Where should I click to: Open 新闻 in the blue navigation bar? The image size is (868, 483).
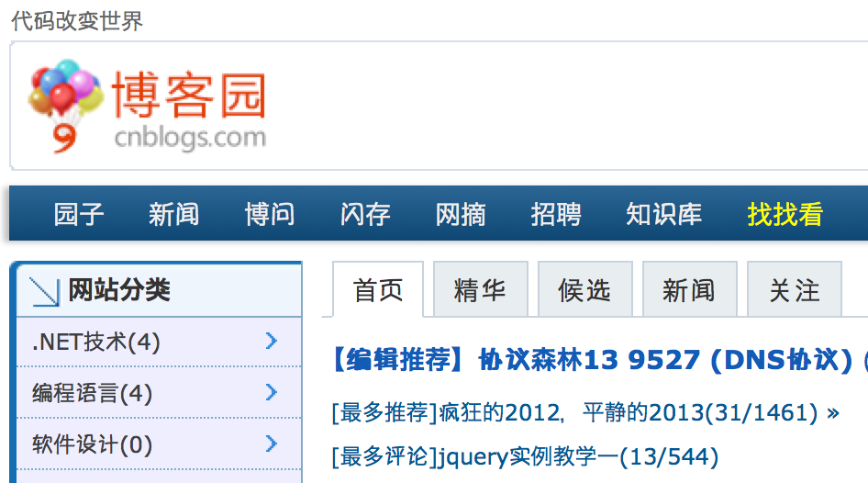tap(173, 214)
